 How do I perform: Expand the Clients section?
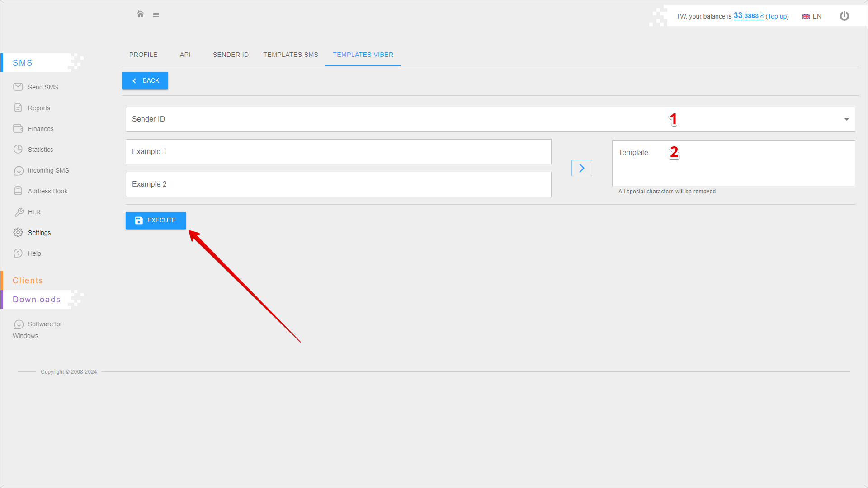tap(28, 281)
